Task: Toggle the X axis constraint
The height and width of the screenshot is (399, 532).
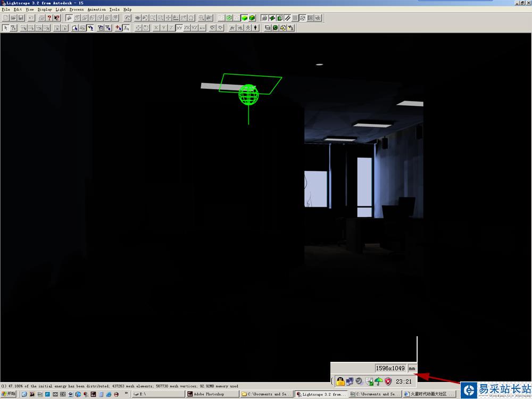Action: [x=156, y=28]
